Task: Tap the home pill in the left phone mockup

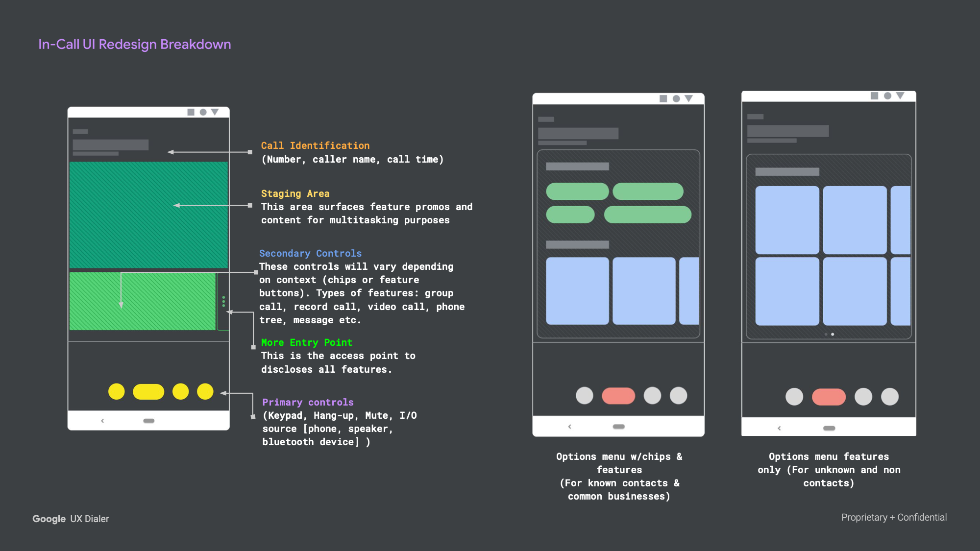Action: pos(149,421)
